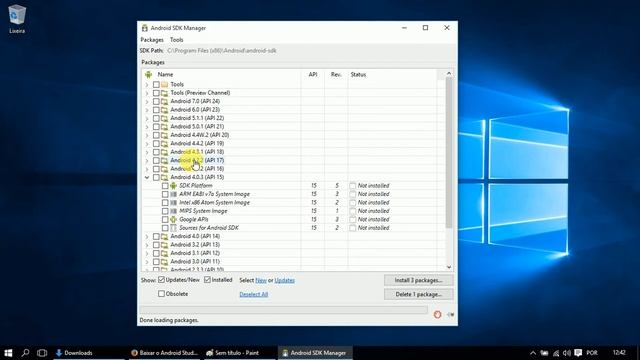This screenshot has width=640, height=360.
Task: Select the SDK Platform package icon
Action: point(173,186)
